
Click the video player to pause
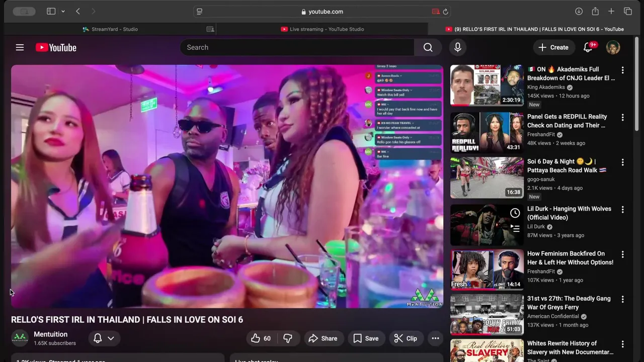pos(227,186)
